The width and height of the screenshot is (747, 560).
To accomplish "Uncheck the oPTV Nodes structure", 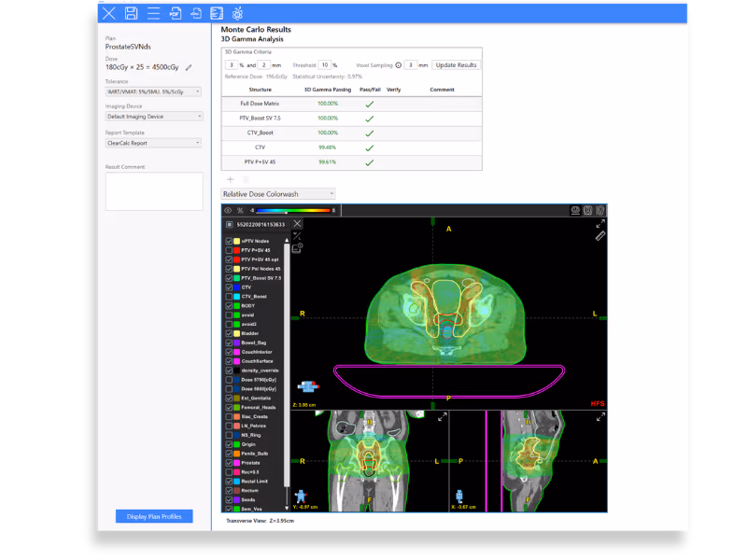I will tap(229, 241).
